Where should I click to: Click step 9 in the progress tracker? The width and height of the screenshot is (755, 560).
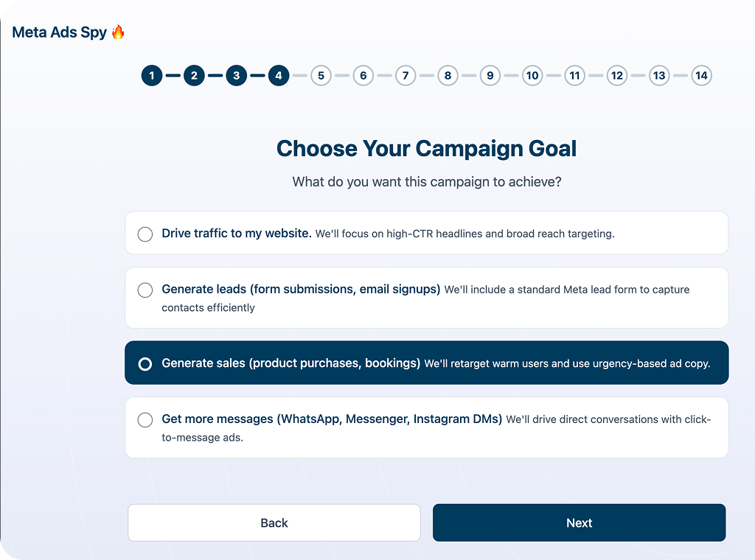(x=490, y=75)
